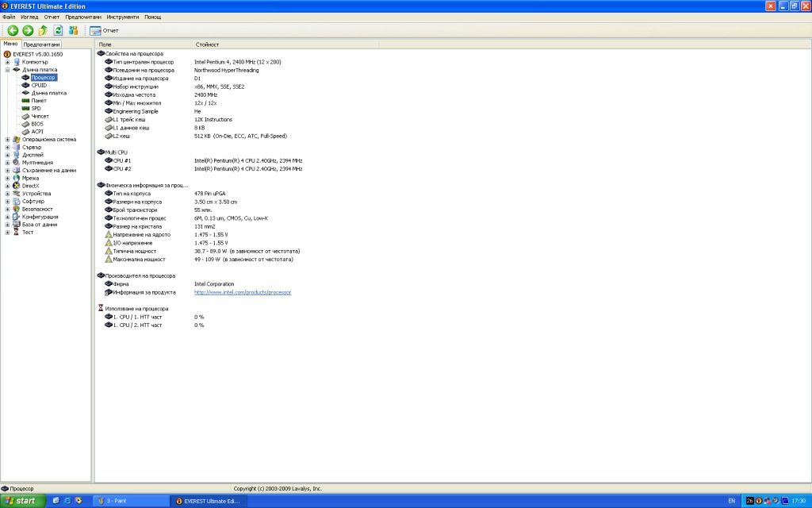The height and width of the screenshot is (508, 812).
Task: Click the Мрежа globe icon in tree
Action: point(17,179)
